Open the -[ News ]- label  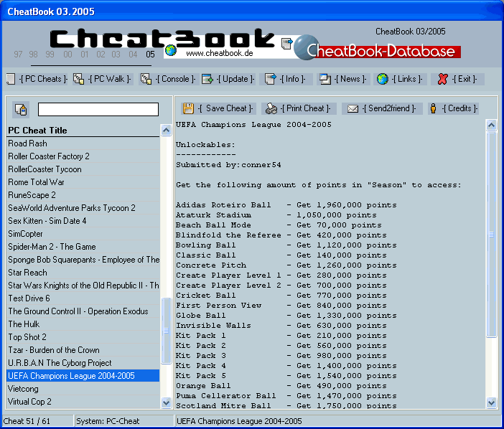(350, 79)
